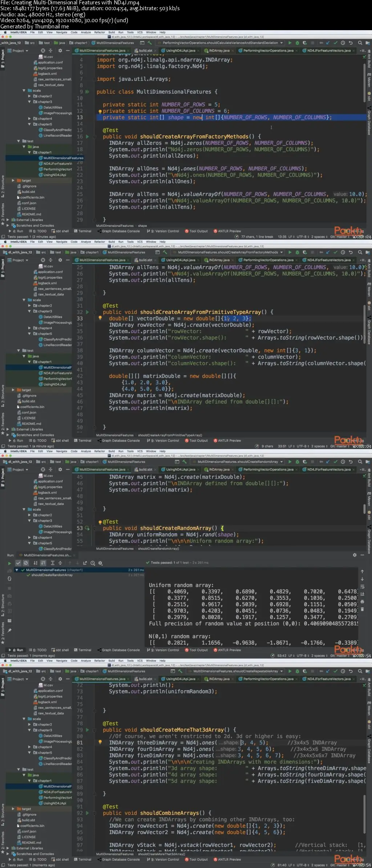Click shouldCreateMoreThat3dArray() breadcrumb below the editor
This screenshot has width=372, height=868.
(x=161, y=854)
